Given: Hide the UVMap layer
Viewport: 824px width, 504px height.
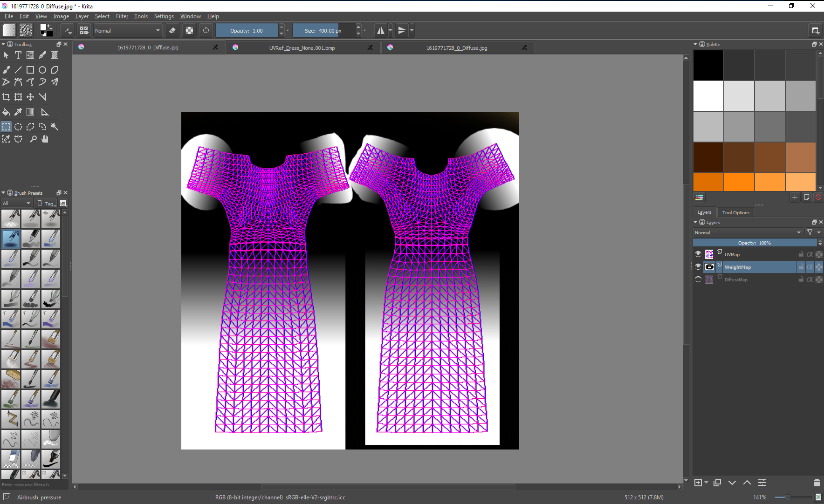Looking at the screenshot, I should [698, 254].
